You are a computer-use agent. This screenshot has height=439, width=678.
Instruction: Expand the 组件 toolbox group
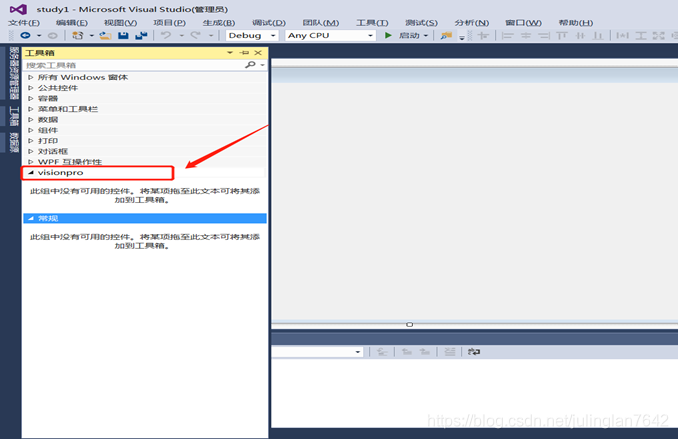point(31,130)
